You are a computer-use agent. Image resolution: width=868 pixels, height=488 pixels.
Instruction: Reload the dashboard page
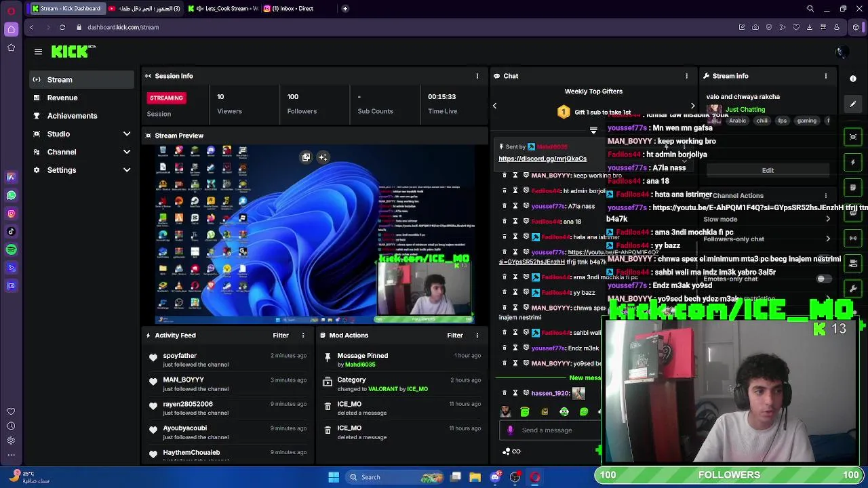pyautogui.click(x=62, y=27)
